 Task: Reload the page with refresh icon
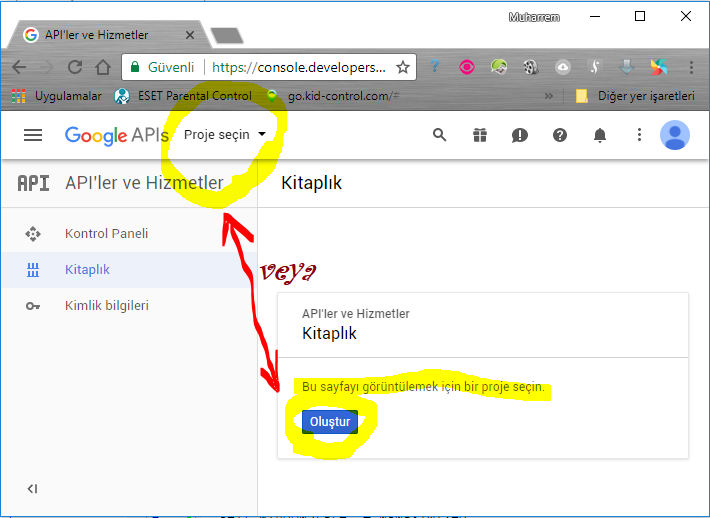coord(75,67)
